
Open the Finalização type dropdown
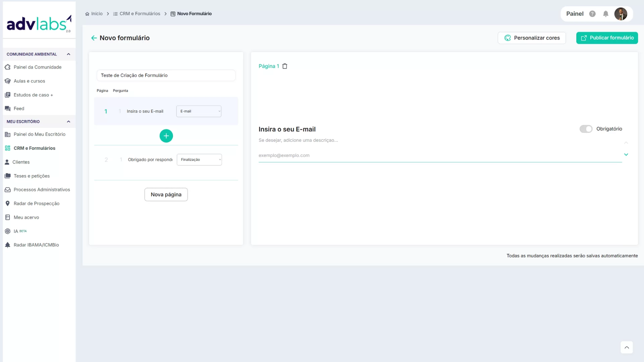(199, 160)
